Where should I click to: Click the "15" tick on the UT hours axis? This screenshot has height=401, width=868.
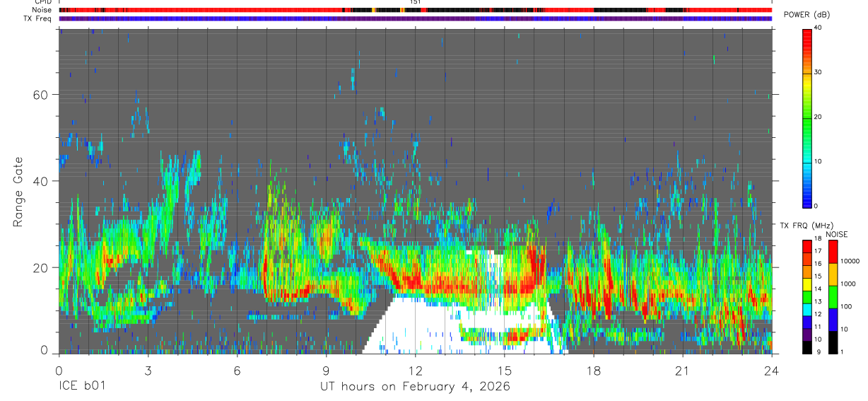504,370
